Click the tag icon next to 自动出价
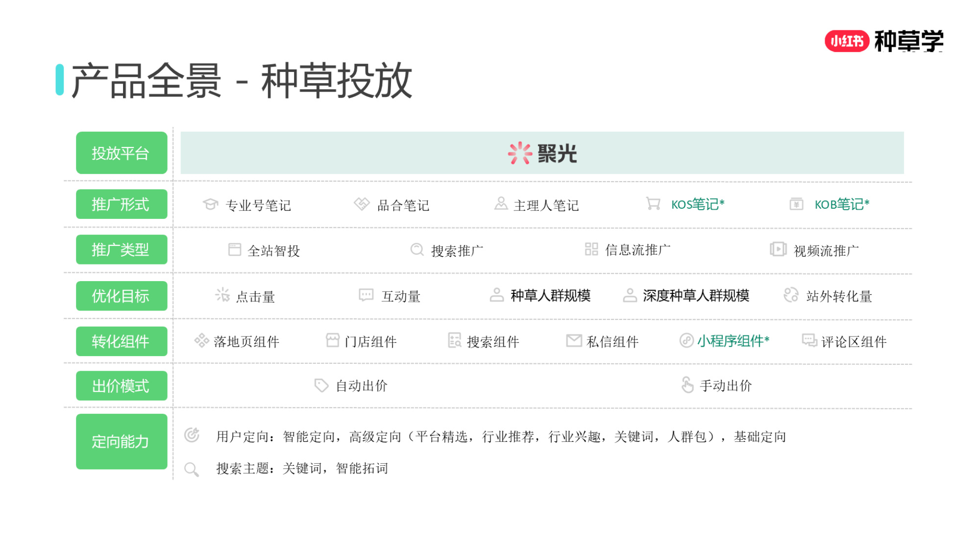 pyautogui.click(x=321, y=385)
